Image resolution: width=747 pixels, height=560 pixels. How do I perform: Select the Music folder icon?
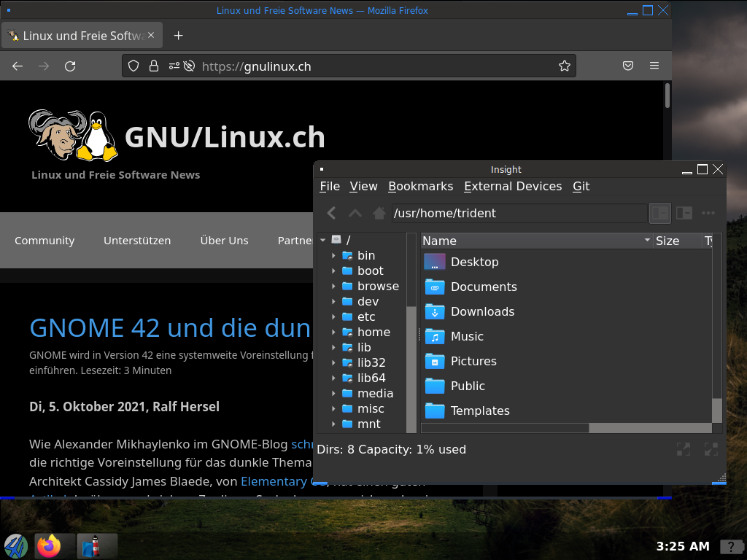435,336
